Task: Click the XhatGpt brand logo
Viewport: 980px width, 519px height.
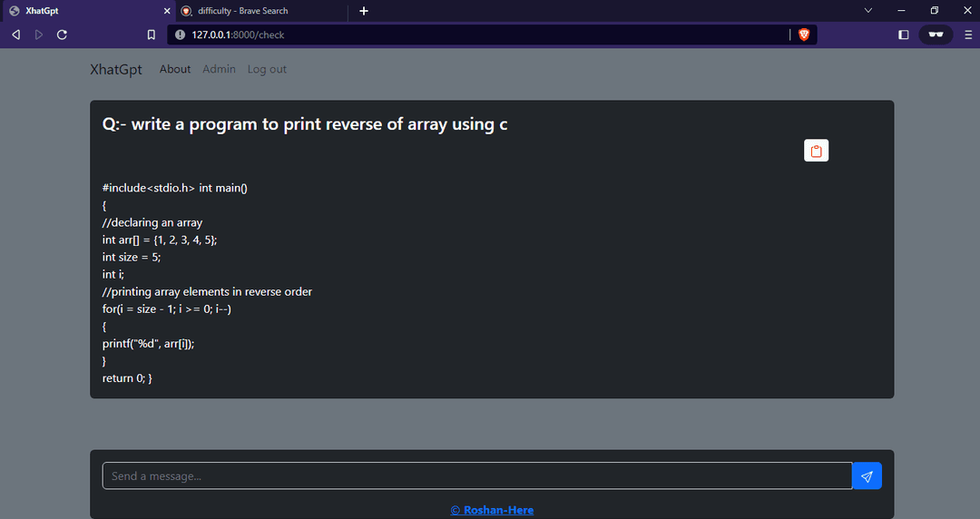Action: [116, 69]
